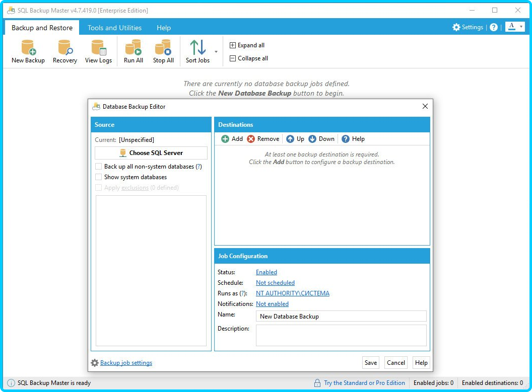Click the Choose SQL Server button

coord(151,153)
